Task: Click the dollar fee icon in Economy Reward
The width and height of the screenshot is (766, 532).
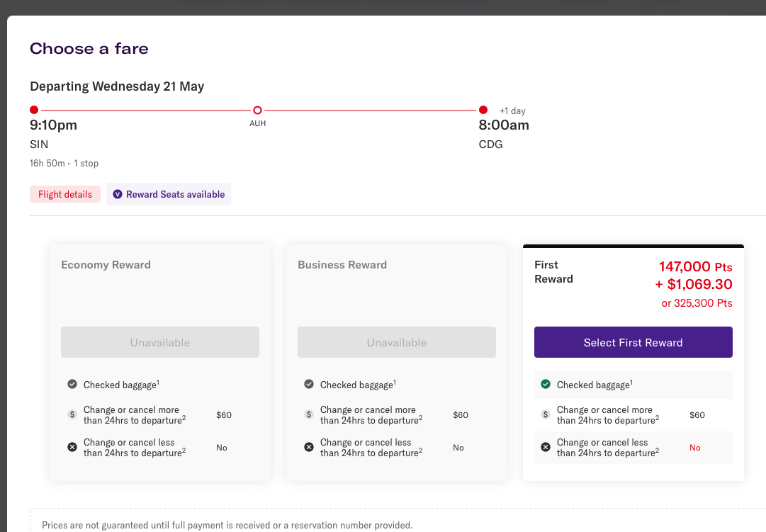Action: coord(72,414)
